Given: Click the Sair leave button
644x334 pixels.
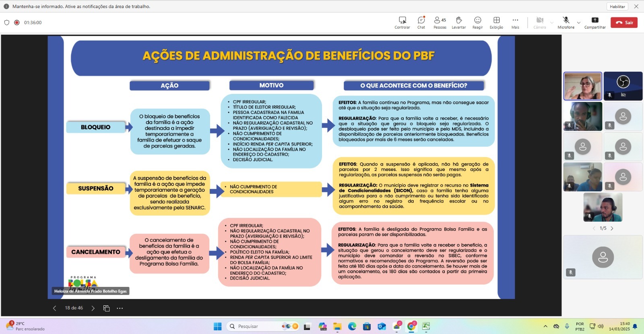Looking at the screenshot, I should pos(624,23).
